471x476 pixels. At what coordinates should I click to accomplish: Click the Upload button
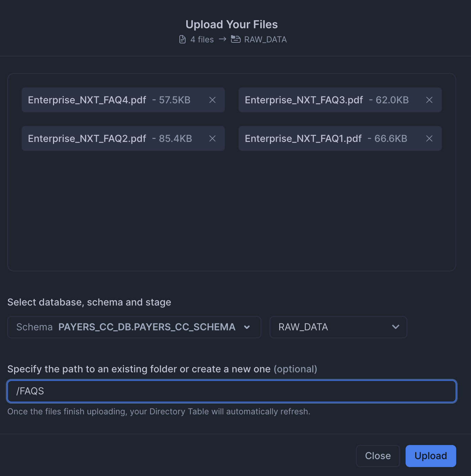click(x=430, y=456)
